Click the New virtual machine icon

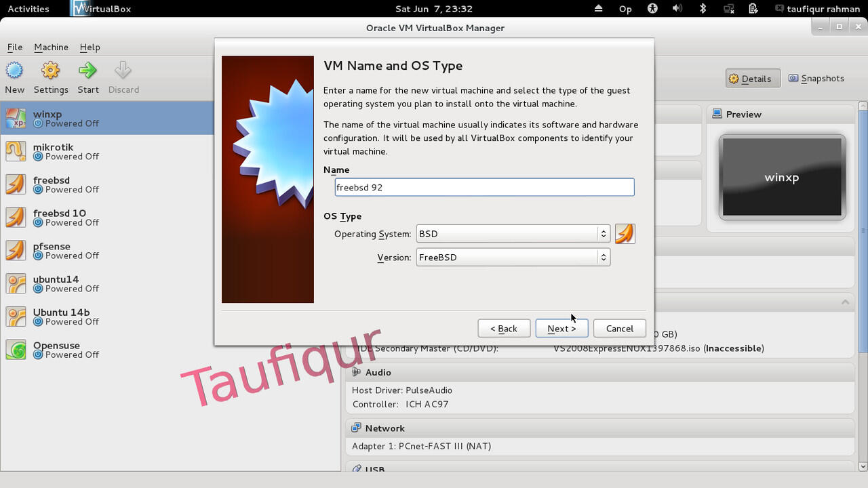coord(14,70)
